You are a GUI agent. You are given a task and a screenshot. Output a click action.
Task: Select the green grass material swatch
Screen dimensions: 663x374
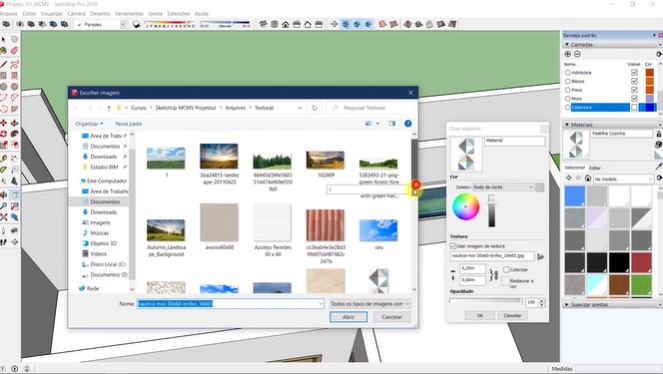(641, 284)
